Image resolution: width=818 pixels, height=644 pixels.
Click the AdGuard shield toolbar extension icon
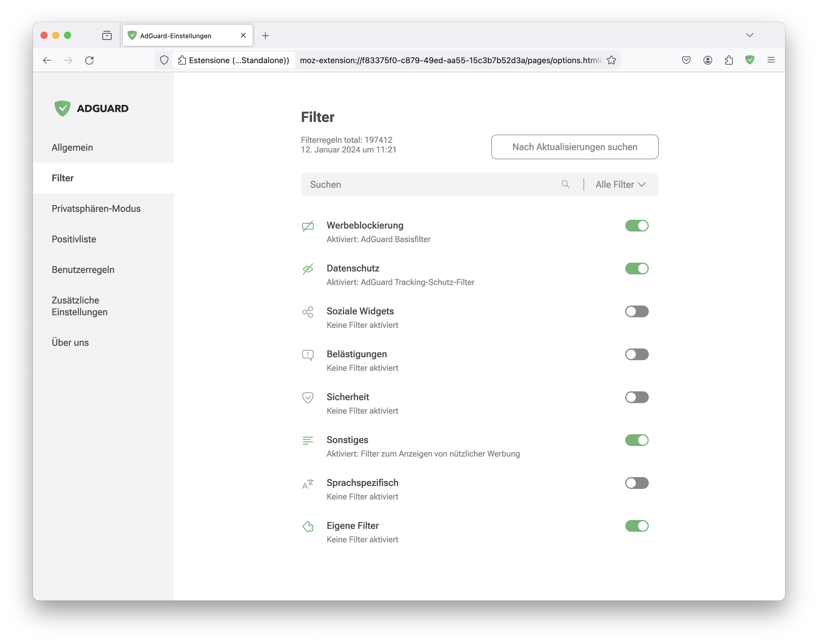point(749,60)
